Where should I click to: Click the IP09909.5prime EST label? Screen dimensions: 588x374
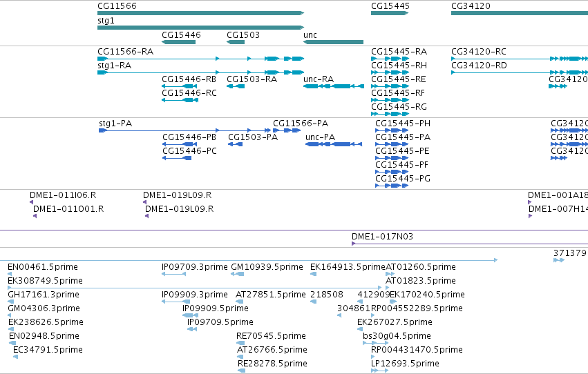click(216, 308)
